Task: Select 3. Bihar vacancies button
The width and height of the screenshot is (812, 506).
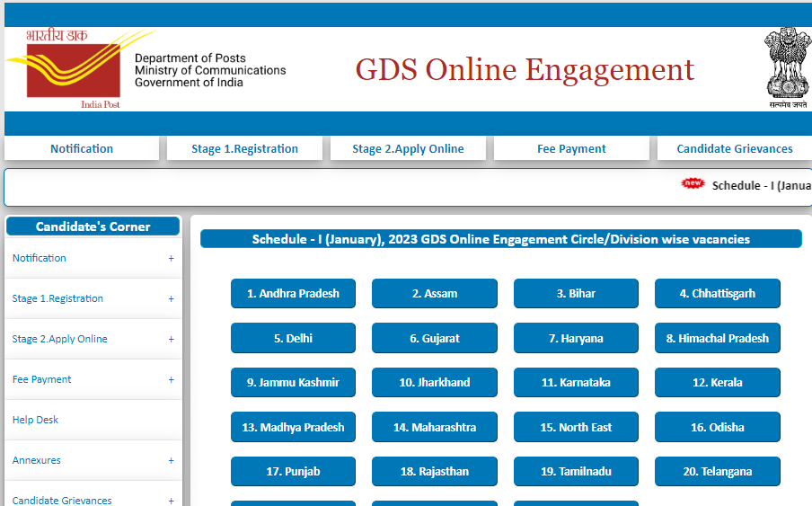Action: pyautogui.click(x=576, y=294)
